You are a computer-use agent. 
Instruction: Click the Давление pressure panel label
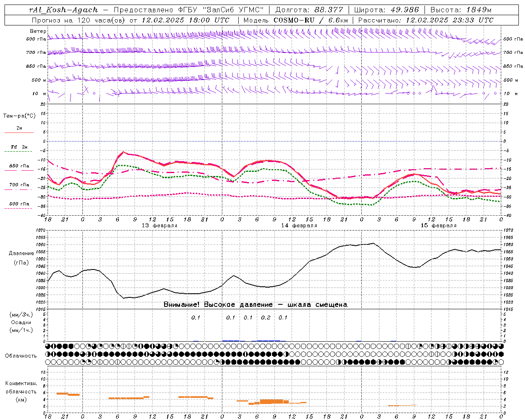(21, 253)
